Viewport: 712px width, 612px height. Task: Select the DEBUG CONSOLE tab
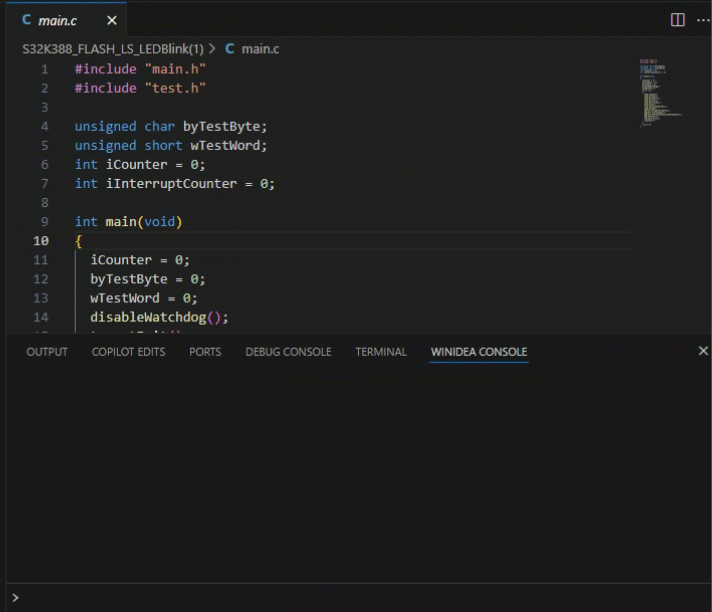(288, 352)
